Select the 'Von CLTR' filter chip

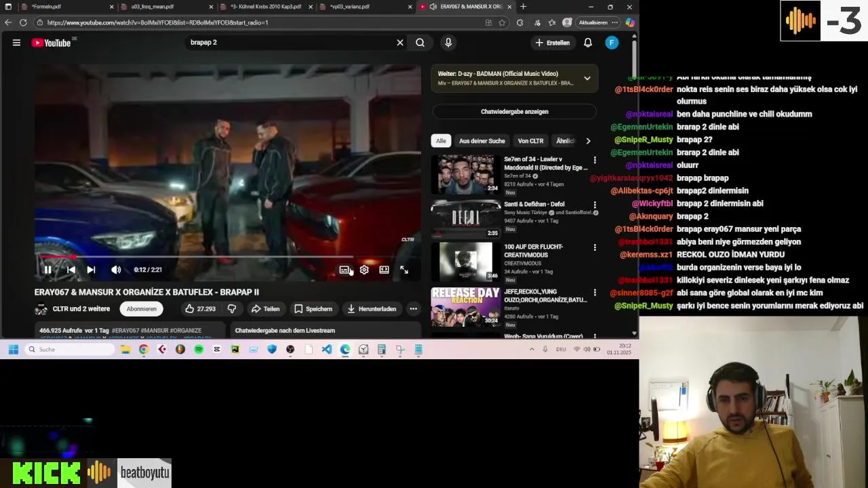coord(530,141)
